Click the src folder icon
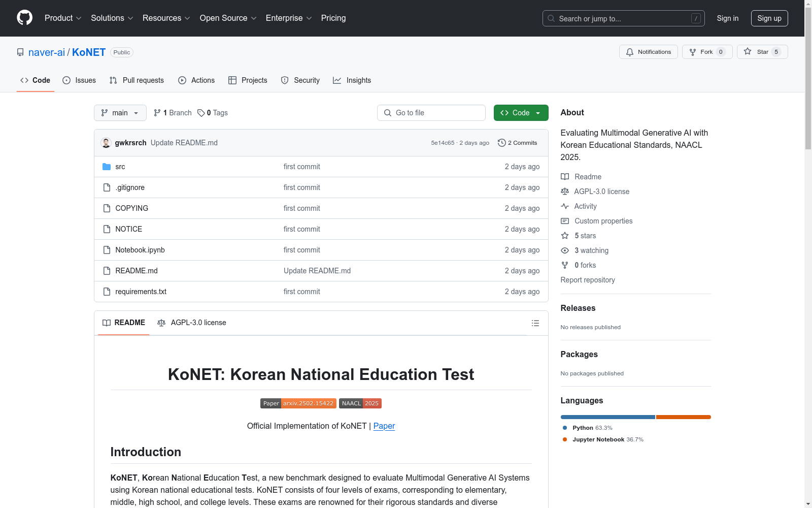The height and width of the screenshot is (508, 812). [x=107, y=167]
